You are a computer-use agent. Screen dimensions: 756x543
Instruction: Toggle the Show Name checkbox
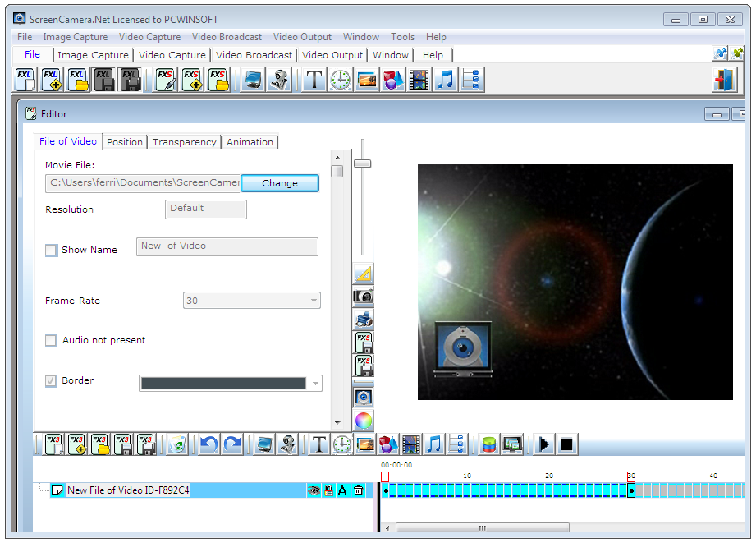tap(51, 250)
